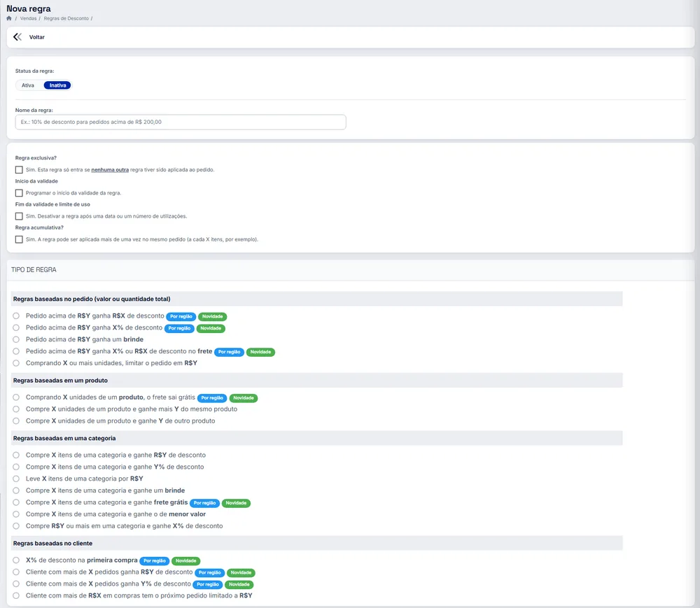Select Compre X itens categoria ganhe R$Y desconto
This screenshot has height=608, width=700.
tap(16, 455)
